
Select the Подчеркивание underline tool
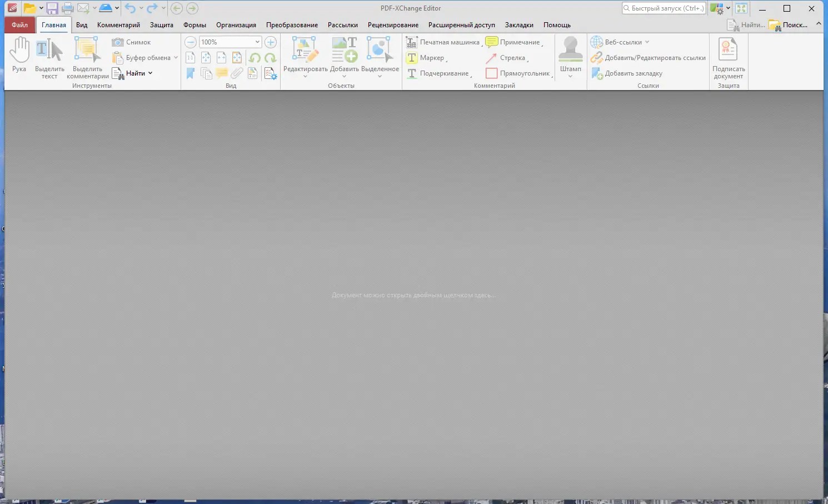(439, 73)
